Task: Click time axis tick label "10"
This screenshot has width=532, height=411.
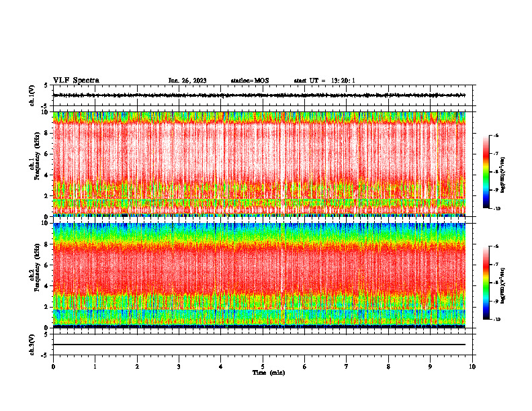Action: click(x=472, y=367)
